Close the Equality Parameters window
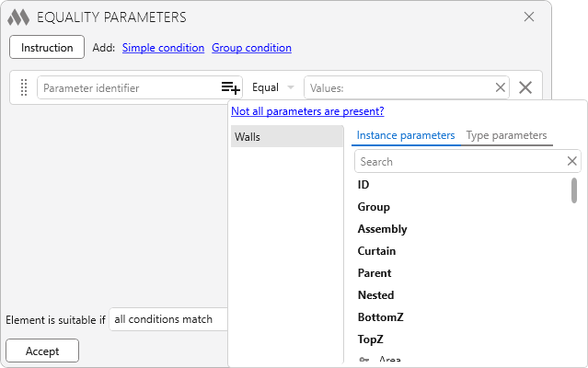Image resolution: width=588 pixels, height=368 pixels. pos(529,17)
